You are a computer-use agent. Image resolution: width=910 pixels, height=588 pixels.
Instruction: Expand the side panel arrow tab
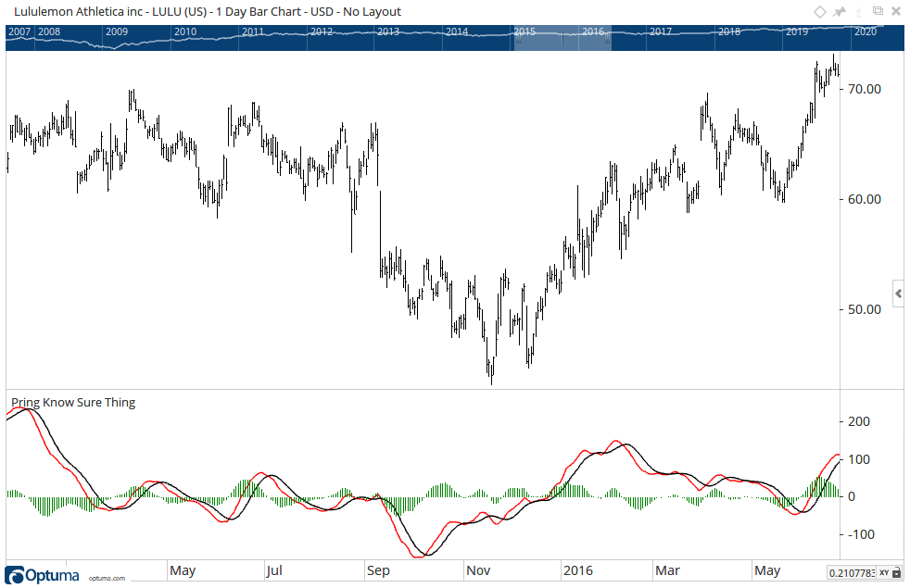pos(898,294)
